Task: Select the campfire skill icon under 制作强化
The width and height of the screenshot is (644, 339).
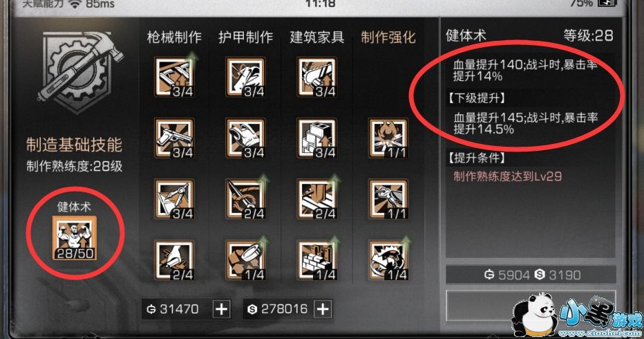Action: click(388, 138)
